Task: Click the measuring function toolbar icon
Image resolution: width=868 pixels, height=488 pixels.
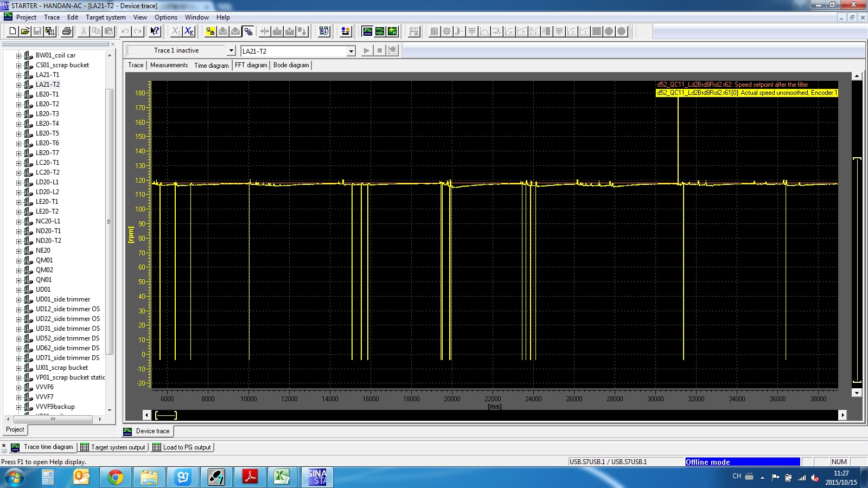Action: point(392,31)
